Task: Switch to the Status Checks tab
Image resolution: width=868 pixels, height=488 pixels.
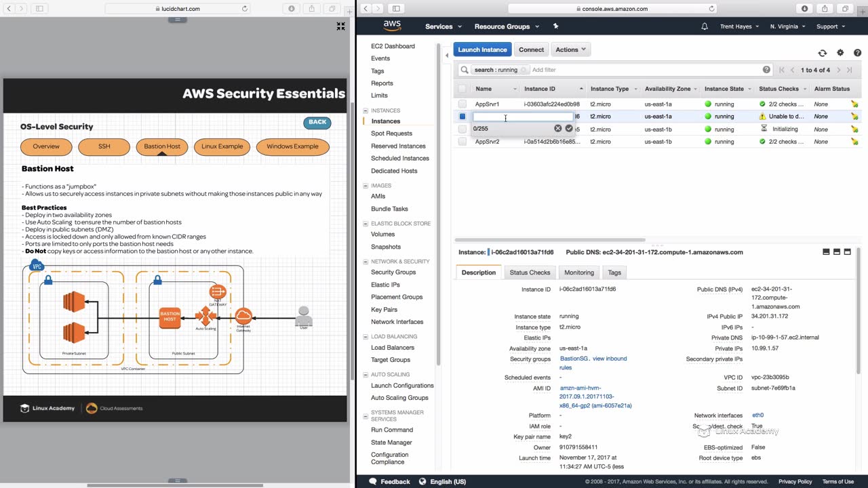Action: (x=530, y=272)
